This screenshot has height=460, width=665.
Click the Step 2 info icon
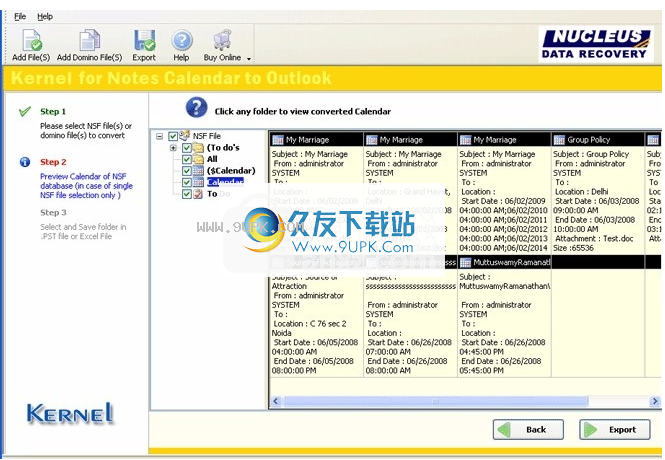(x=25, y=162)
